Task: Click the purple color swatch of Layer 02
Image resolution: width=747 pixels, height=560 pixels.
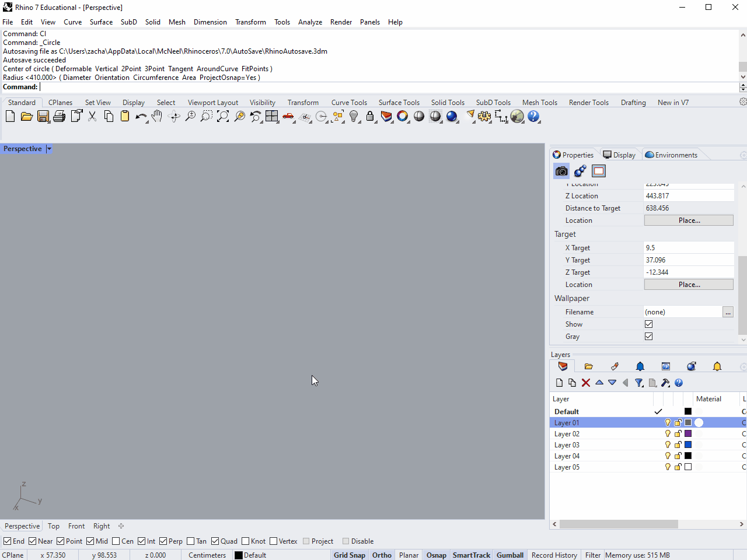Action: tap(688, 434)
